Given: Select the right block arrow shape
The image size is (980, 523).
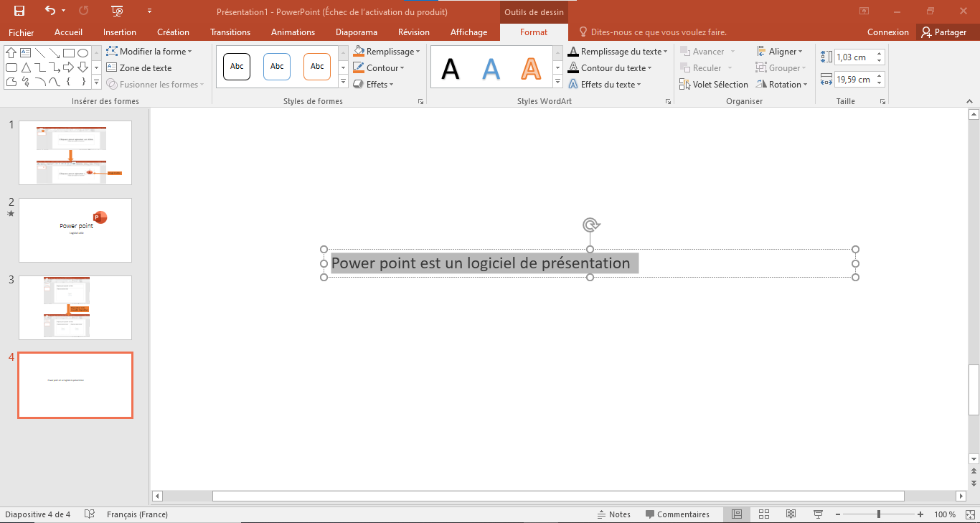Looking at the screenshot, I should tap(68, 67).
